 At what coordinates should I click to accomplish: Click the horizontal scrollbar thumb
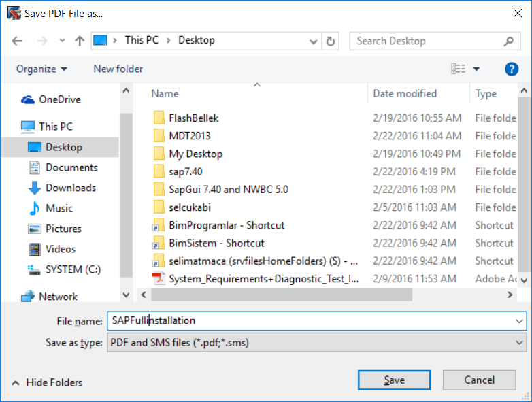tap(282, 295)
